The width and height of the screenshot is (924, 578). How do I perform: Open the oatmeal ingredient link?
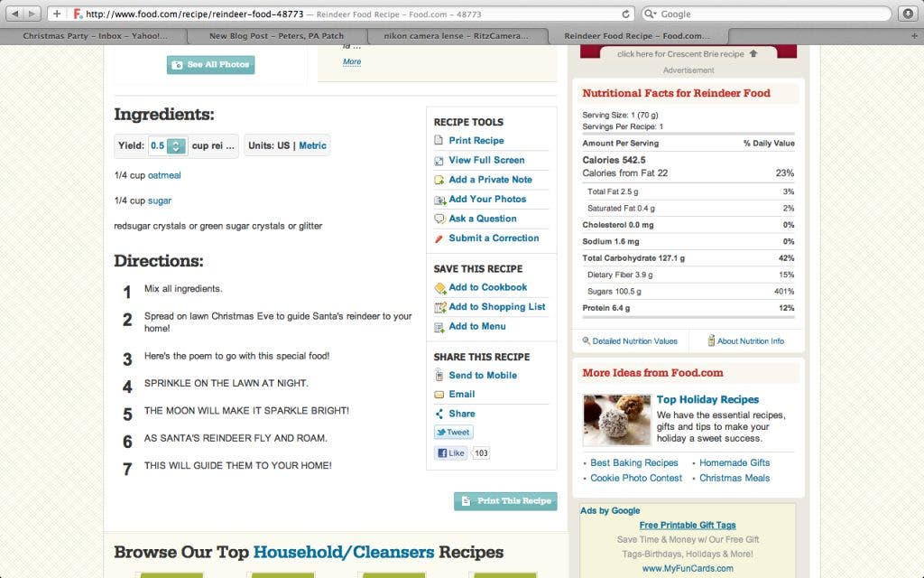pos(164,175)
